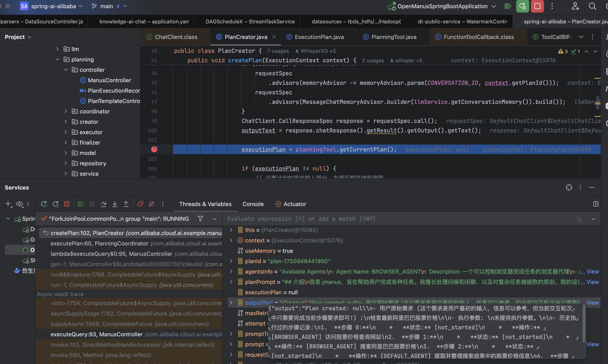Click the Rerun in debug mode icon
The height and width of the screenshot is (364, 608).
pyautogui.click(x=56, y=204)
